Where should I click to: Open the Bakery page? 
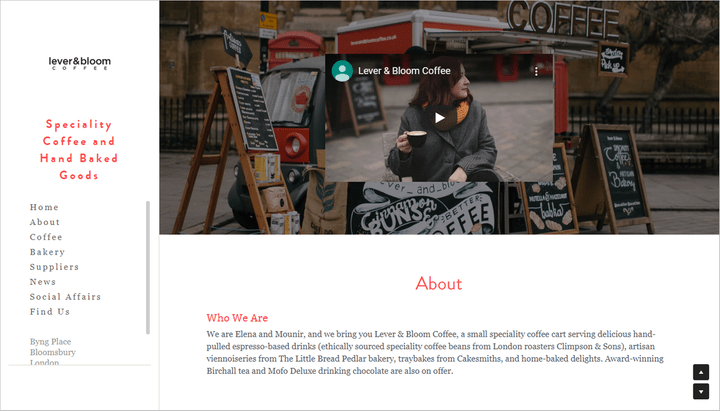pyautogui.click(x=47, y=252)
